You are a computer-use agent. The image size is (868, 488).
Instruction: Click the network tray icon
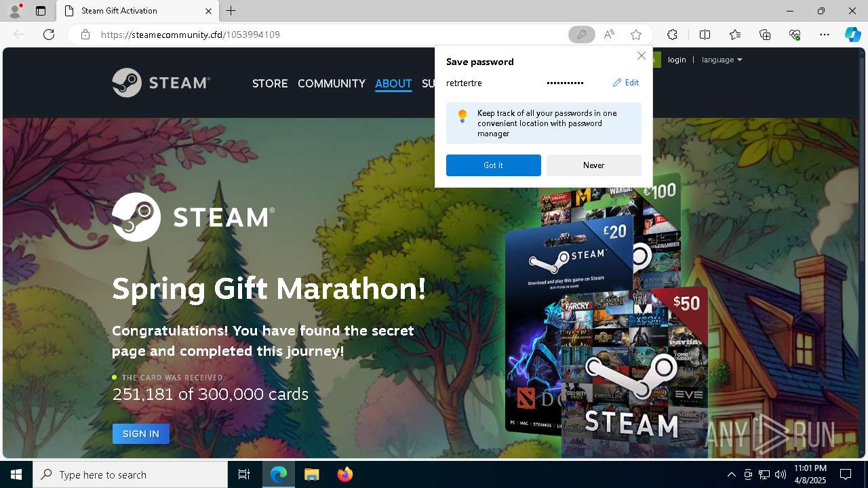tap(764, 474)
